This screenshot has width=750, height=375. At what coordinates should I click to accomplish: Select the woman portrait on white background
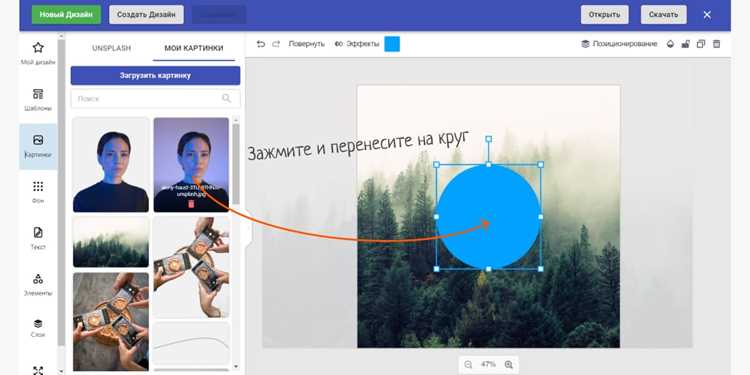pos(111,165)
